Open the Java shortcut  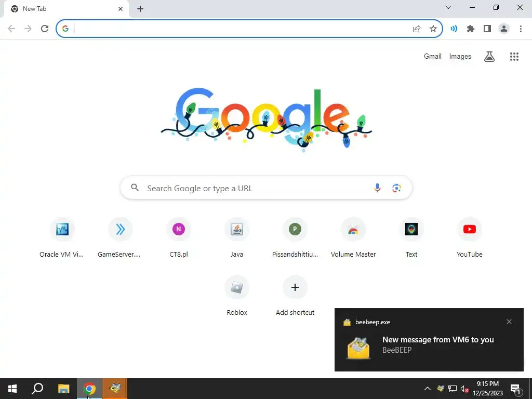(237, 238)
